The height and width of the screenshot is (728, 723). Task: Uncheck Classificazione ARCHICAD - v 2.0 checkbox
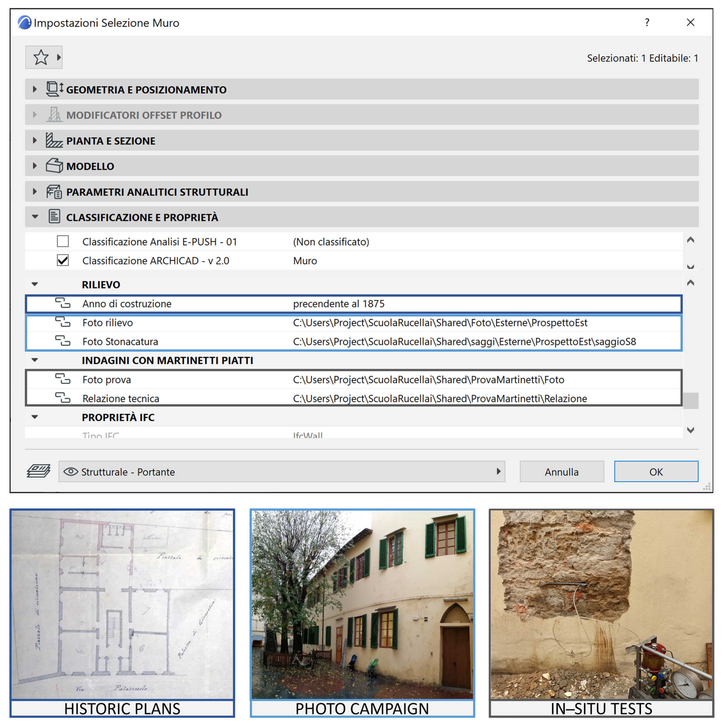click(x=63, y=260)
